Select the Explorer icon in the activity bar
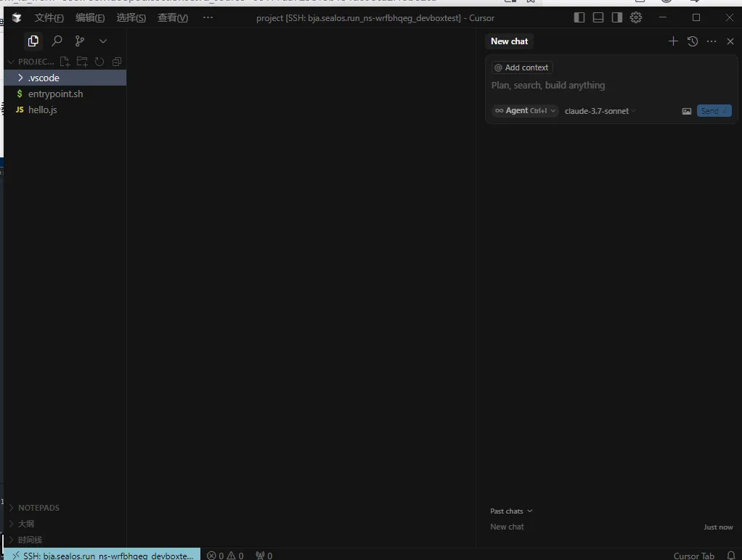 tap(33, 41)
